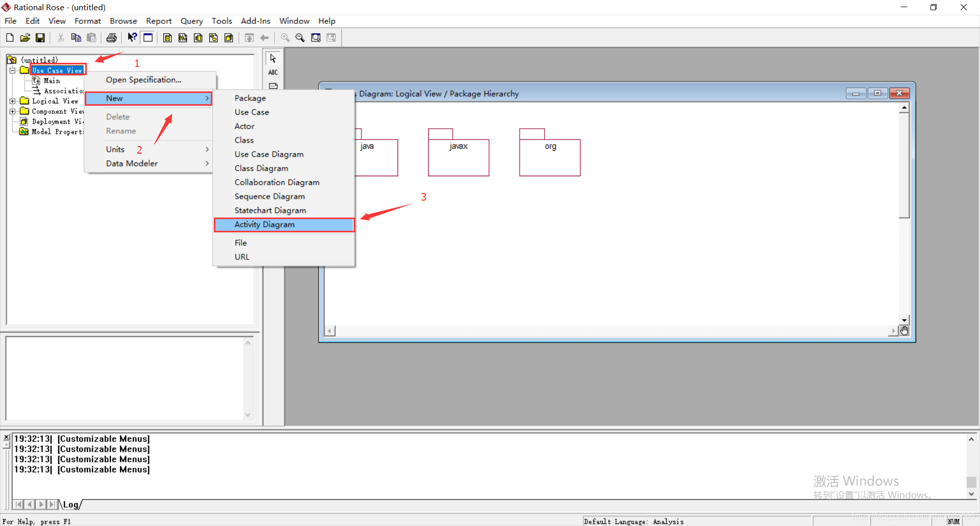Choose Statechart Diagram from submenu
980x526 pixels.
coord(284,210)
